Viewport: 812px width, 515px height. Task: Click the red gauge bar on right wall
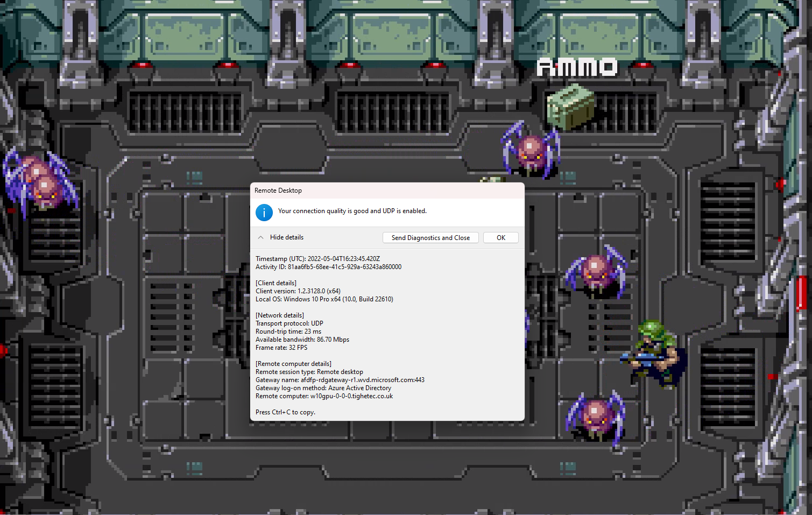click(x=801, y=293)
